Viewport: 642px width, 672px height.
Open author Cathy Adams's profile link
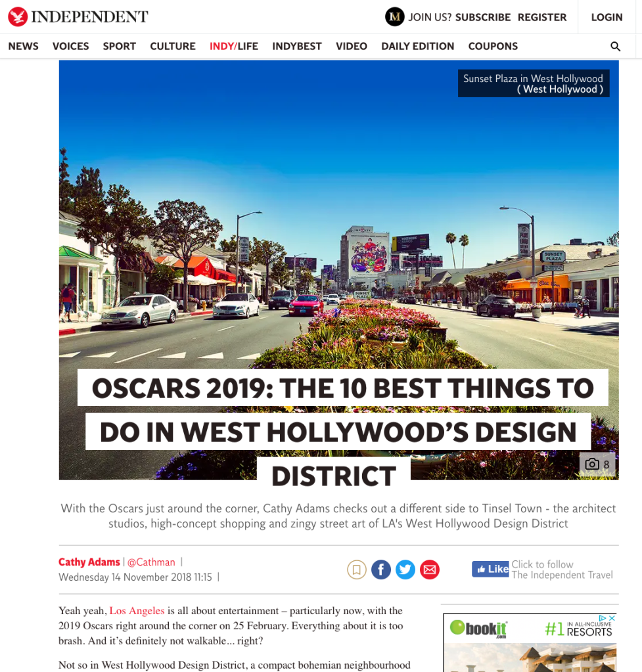tap(89, 562)
